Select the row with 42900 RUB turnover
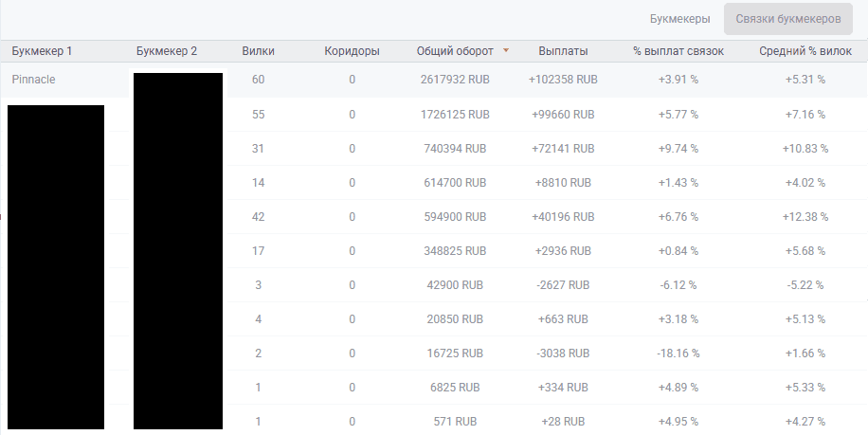The image size is (868, 435). pos(455,285)
